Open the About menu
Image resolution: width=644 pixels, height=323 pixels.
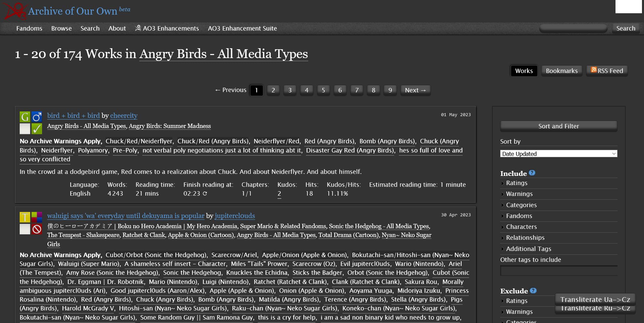(x=117, y=29)
